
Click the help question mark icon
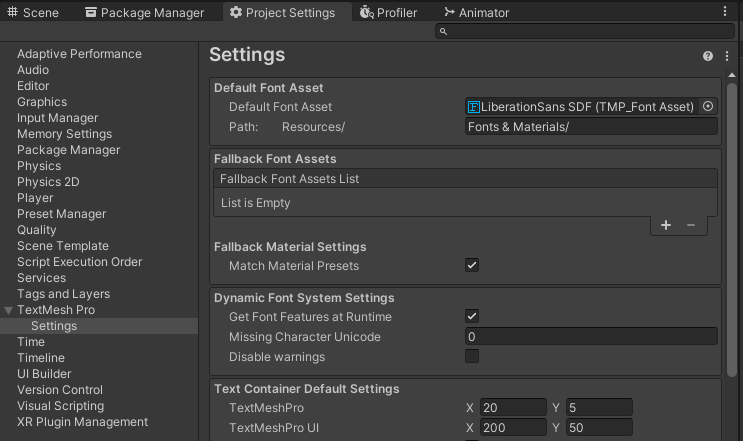click(708, 57)
